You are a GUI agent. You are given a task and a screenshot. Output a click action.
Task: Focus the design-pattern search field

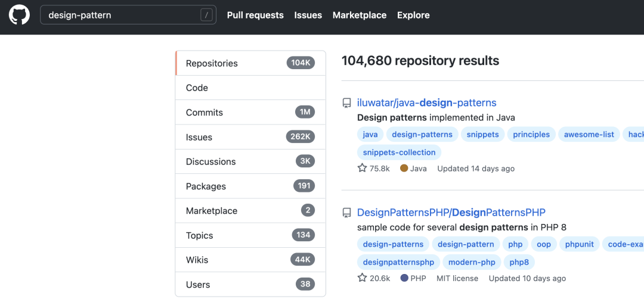pos(119,15)
